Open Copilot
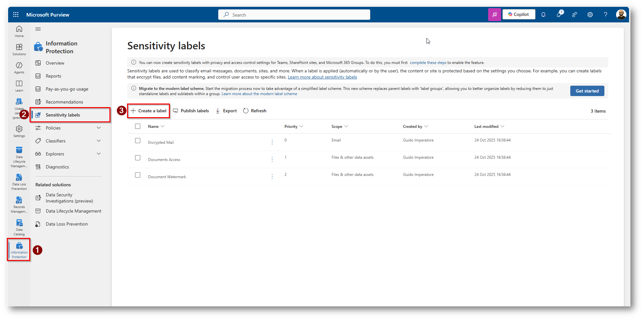644x320 pixels. [519, 15]
